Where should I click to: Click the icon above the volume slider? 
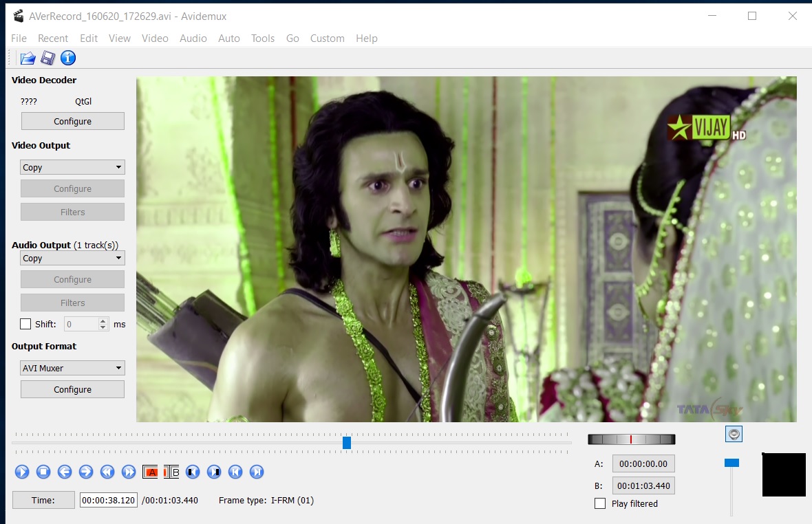[734, 434]
